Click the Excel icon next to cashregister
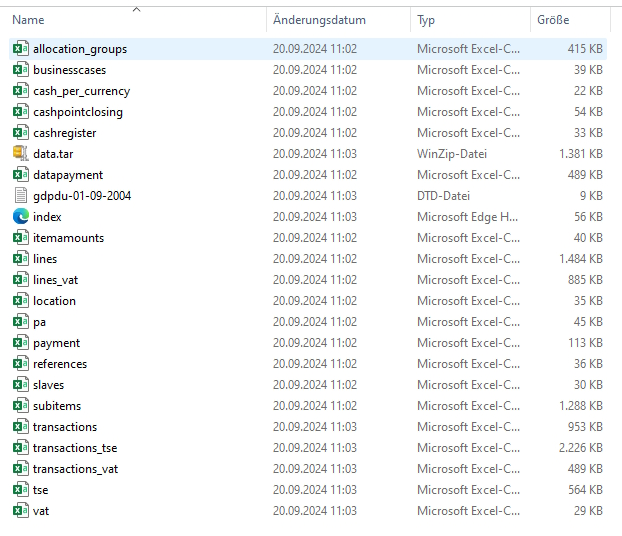The height and width of the screenshot is (536, 622). pyautogui.click(x=20, y=133)
